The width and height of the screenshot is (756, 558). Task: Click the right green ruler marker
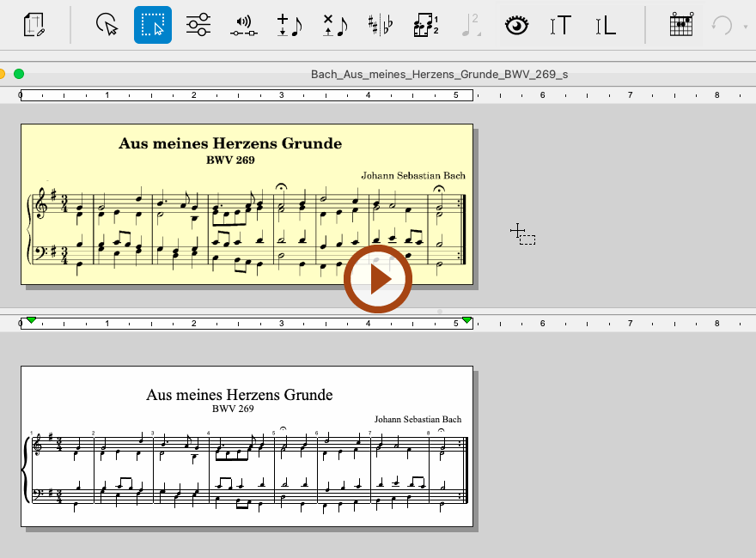tap(466, 320)
